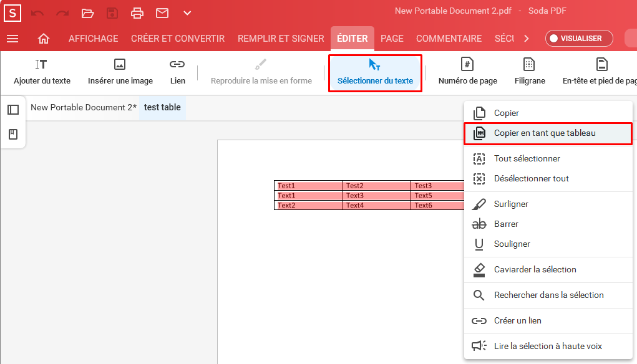
Task: Select the Ajouter du texte tool
Action: pos(42,70)
